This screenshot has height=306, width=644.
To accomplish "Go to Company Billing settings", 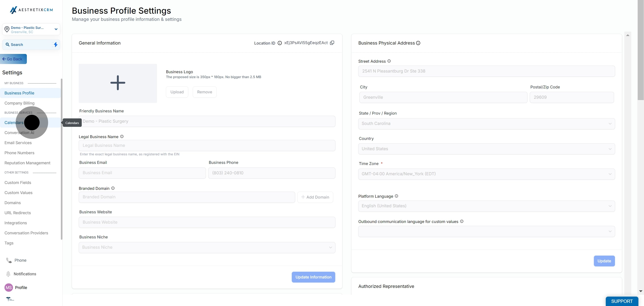I will (19, 103).
